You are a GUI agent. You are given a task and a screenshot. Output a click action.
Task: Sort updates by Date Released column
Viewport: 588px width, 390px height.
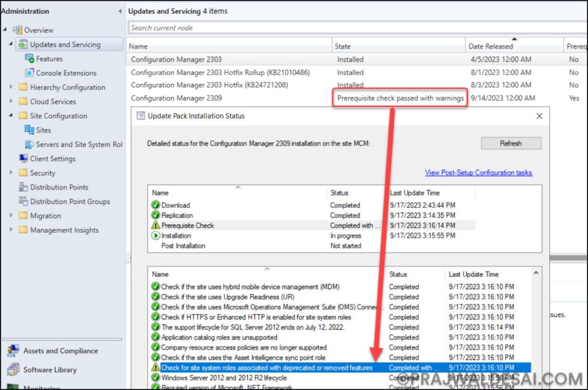pos(514,46)
